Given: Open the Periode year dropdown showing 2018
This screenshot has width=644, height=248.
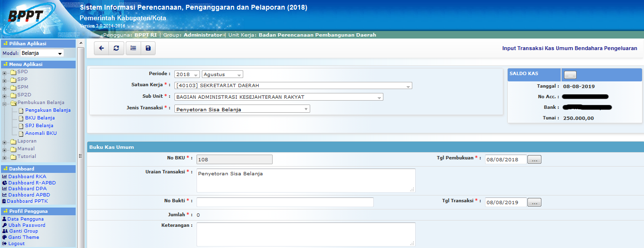Looking at the screenshot, I should pyautogui.click(x=187, y=75).
